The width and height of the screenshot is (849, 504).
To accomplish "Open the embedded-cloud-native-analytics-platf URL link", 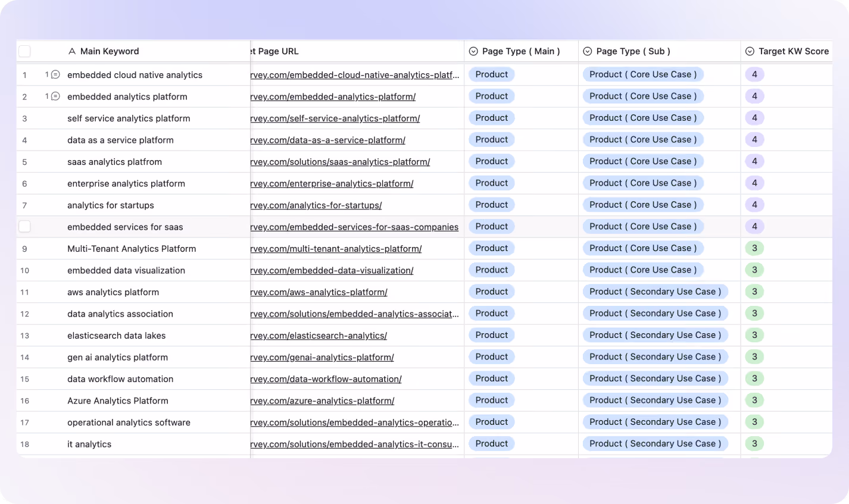I will click(355, 75).
